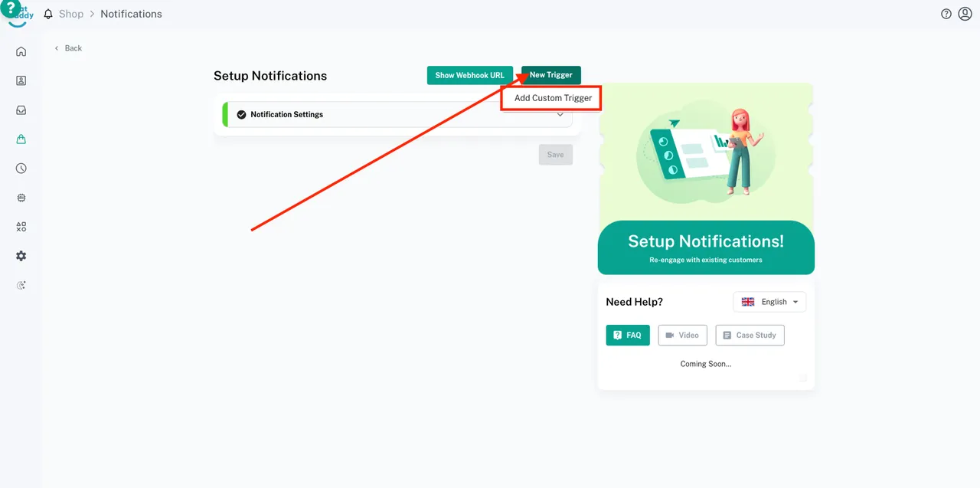Screen dimensions: 980x488
Task: Select the shopping bag icon in sidebar
Action: [x=21, y=139]
